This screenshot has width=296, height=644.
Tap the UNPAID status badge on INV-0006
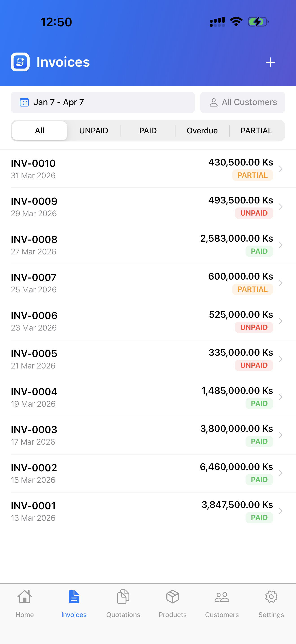(x=254, y=327)
